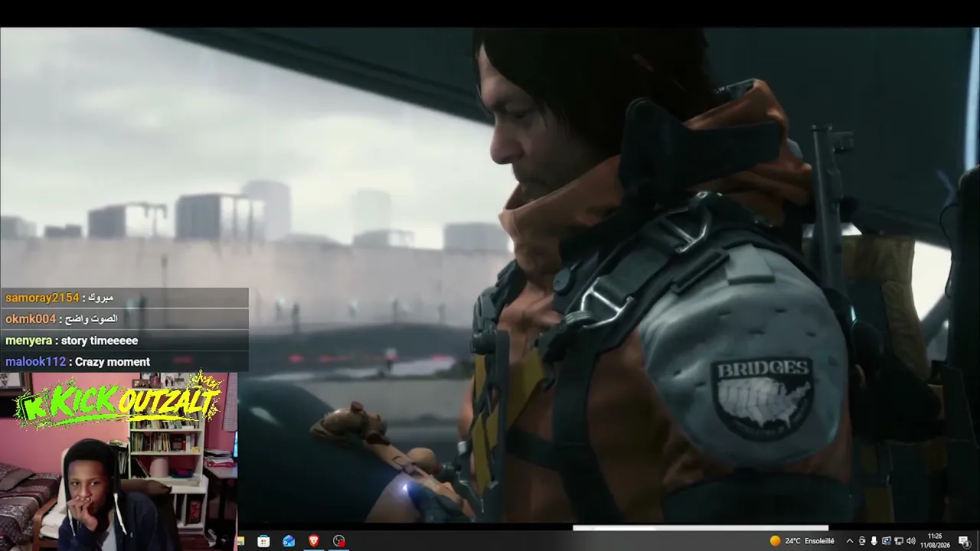Open the clock showing 11:26
The height and width of the screenshot is (551, 980).
(x=935, y=541)
